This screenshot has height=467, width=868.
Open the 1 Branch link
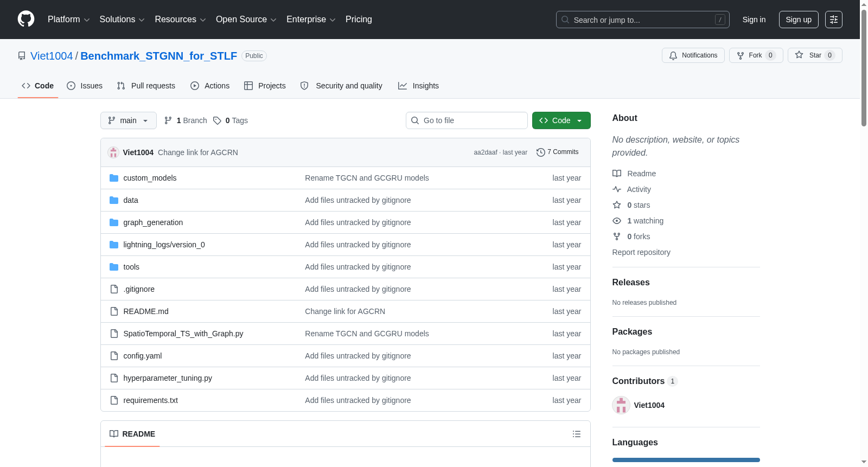tap(186, 120)
